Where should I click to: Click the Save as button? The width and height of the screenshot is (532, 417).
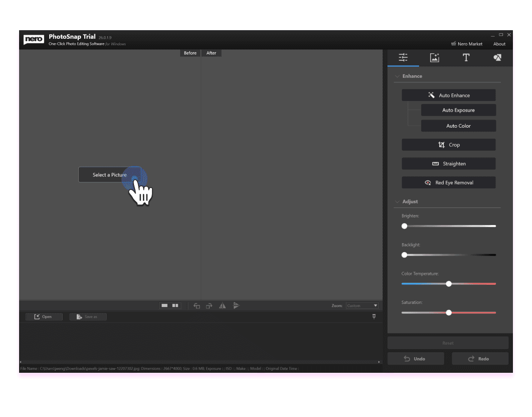click(88, 317)
